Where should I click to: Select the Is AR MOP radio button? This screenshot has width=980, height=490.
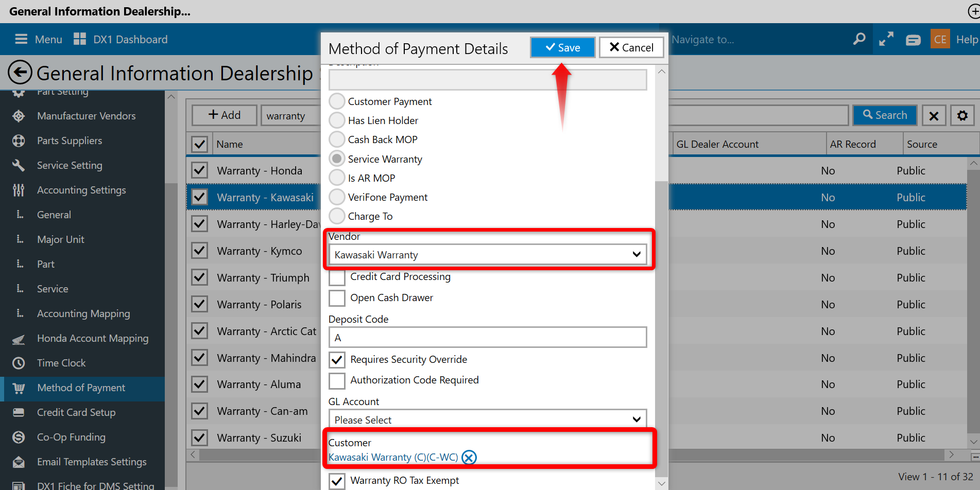(x=337, y=178)
